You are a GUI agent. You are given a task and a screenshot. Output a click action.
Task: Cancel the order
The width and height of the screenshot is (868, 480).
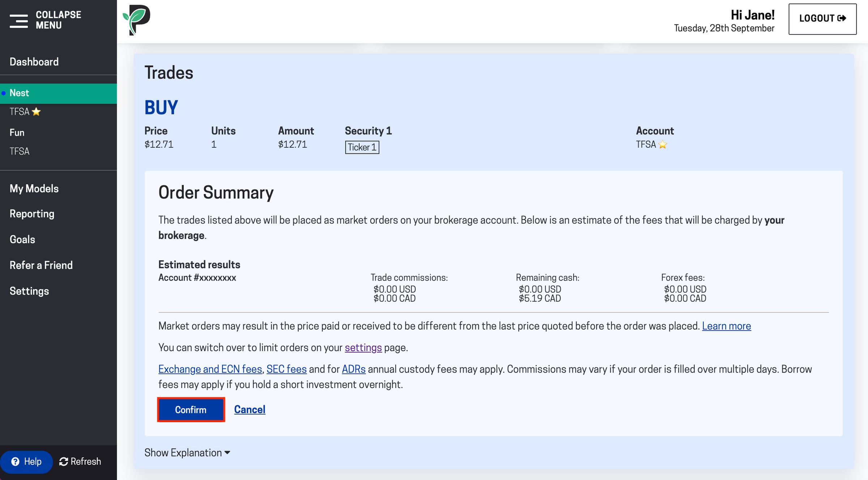pyautogui.click(x=250, y=409)
